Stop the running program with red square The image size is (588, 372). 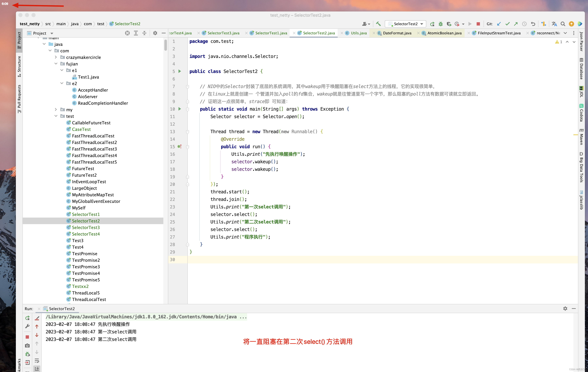point(478,24)
